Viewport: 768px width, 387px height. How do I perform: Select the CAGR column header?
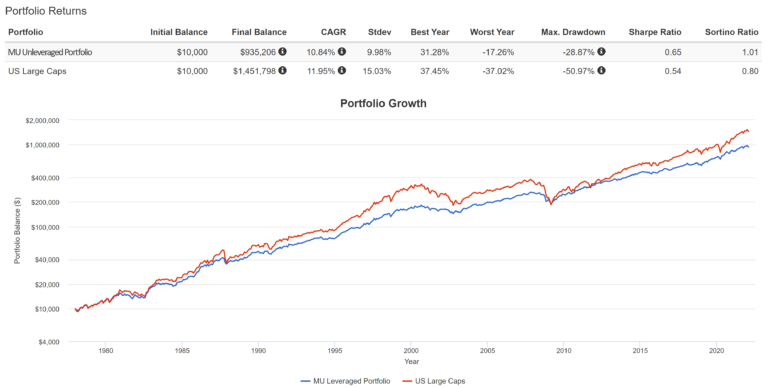click(x=334, y=32)
